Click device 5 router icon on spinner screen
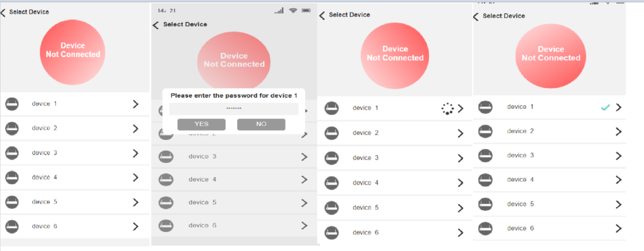 pyautogui.click(x=331, y=208)
